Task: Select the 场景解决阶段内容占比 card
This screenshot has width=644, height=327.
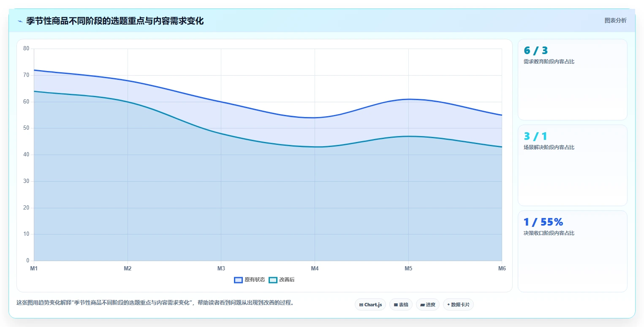Action: [x=572, y=165]
